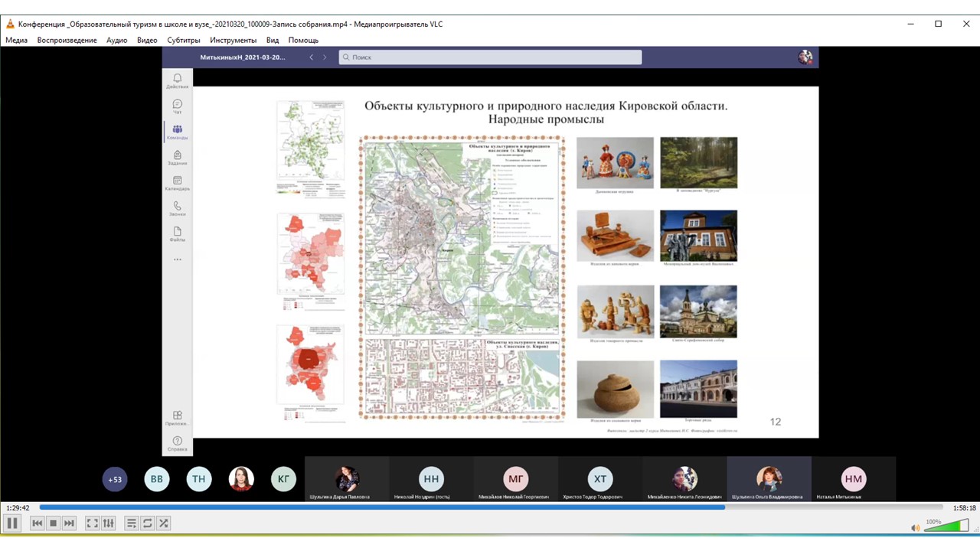
Task: Pause the video playback
Action: [x=12, y=523]
